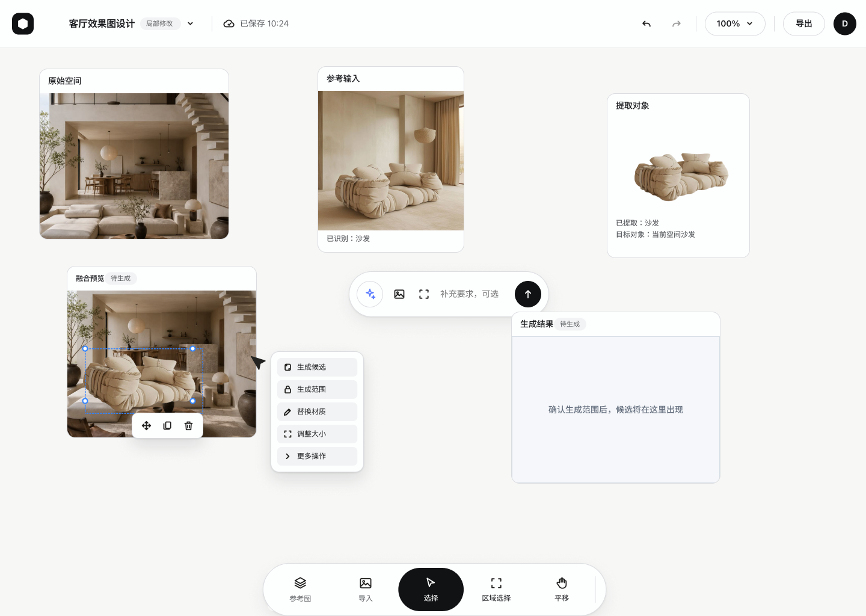The image size is (866, 616).
Task: Click the 已提取：沙发 text
Action: [x=637, y=223]
